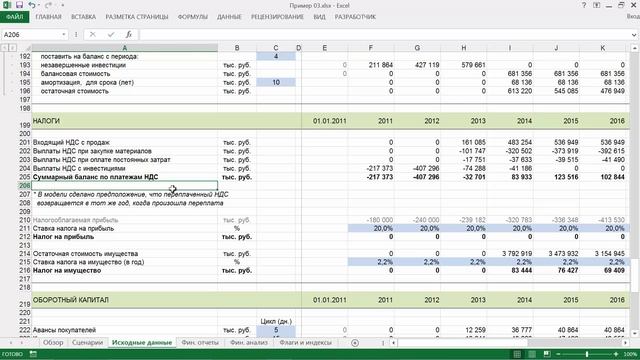Click value -217 373 in row 205
This screenshot has height=360, width=640.
[x=371, y=177]
